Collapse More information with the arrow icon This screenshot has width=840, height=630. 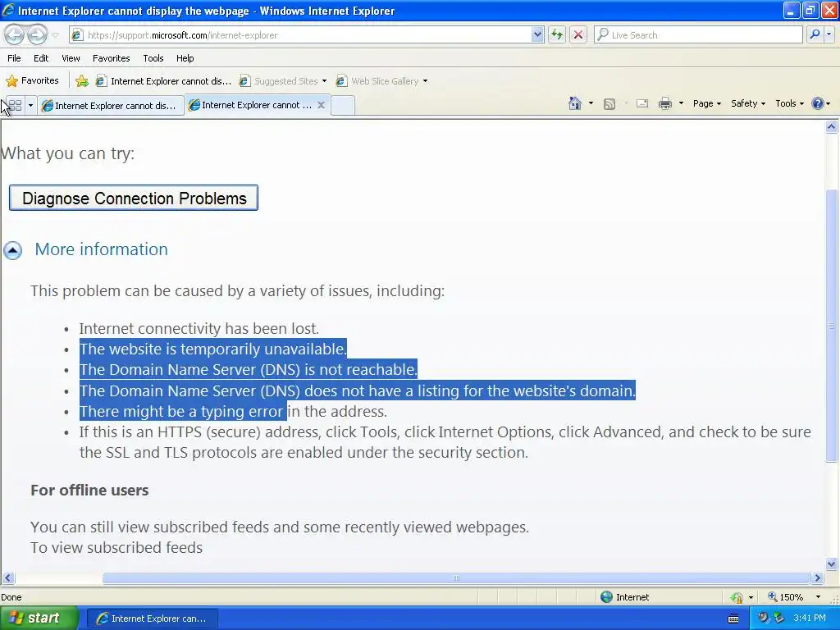(13, 250)
